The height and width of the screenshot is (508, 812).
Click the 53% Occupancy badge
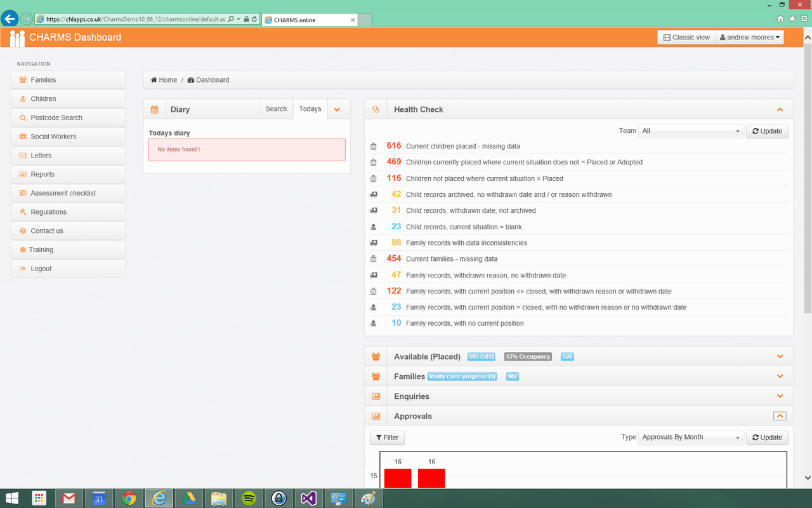click(528, 357)
